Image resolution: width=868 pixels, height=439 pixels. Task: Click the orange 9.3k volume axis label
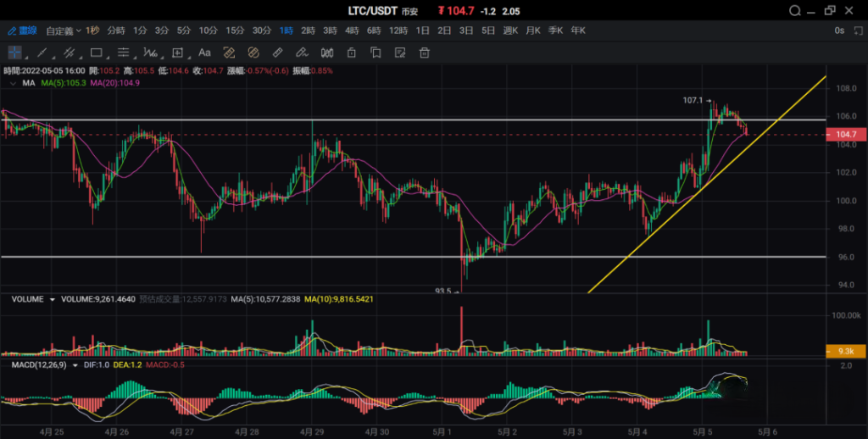coord(847,350)
